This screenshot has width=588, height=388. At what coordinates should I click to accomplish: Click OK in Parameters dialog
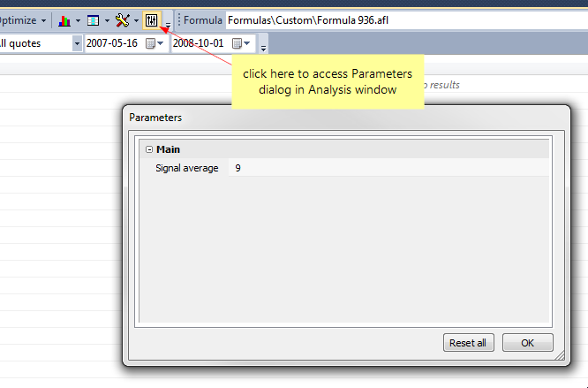[x=527, y=343]
